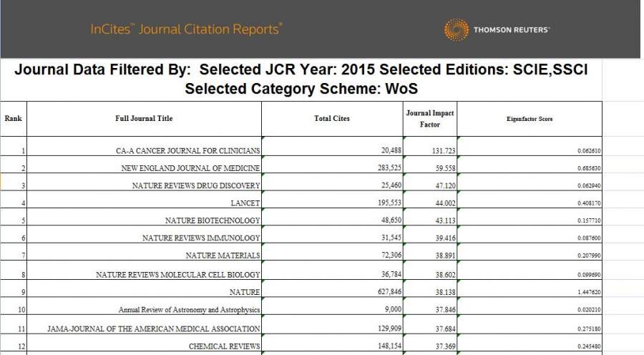Screen dimensions: 644x355
Task: Select the Full Journal Title column header
Action: [144, 118]
